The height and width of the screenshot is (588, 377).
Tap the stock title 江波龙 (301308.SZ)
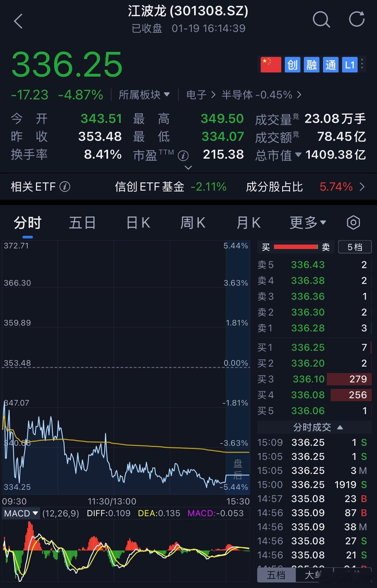point(188,11)
